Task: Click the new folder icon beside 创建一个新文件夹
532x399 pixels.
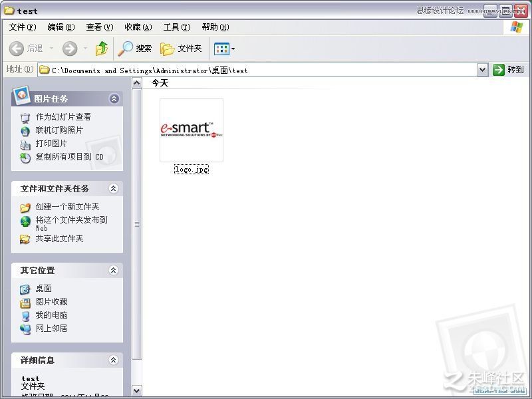Action: (x=25, y=207)
